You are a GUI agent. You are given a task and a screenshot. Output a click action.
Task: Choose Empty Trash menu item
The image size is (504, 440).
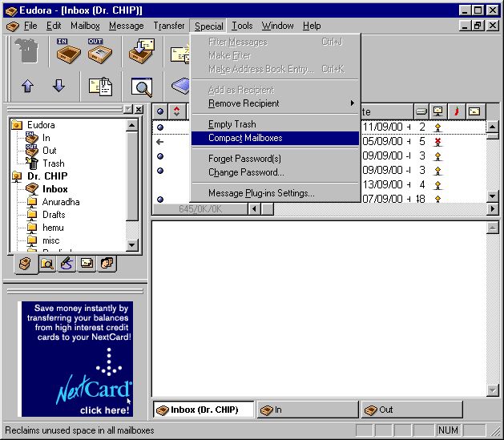[x=275, y=124]
